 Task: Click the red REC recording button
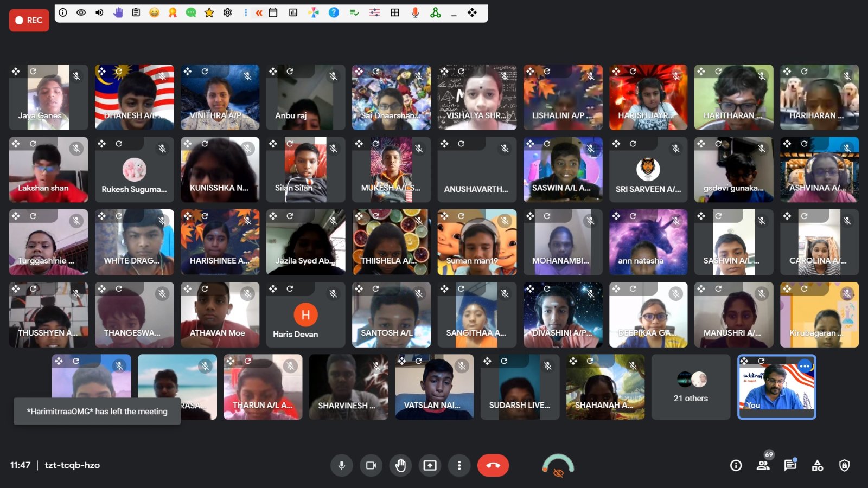[x=29, y=20]
